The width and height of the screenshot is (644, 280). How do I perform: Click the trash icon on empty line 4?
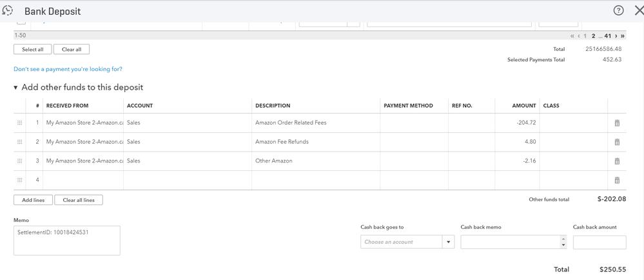tap(617, 180)
